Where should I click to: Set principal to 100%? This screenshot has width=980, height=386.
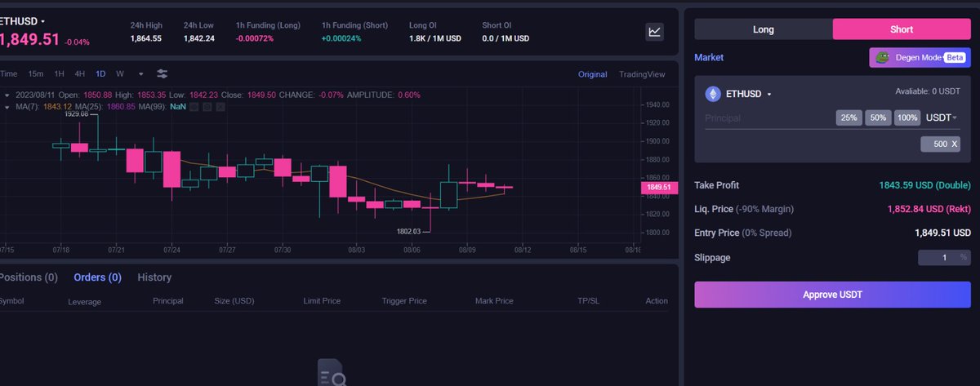[x=907, y=118]
